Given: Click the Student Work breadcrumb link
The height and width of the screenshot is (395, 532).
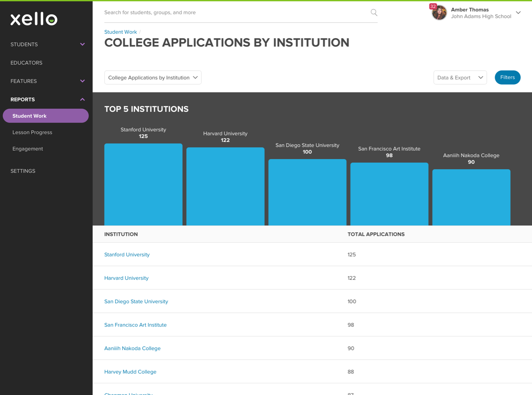Looking at the screenshot, I should pos(121,32).
